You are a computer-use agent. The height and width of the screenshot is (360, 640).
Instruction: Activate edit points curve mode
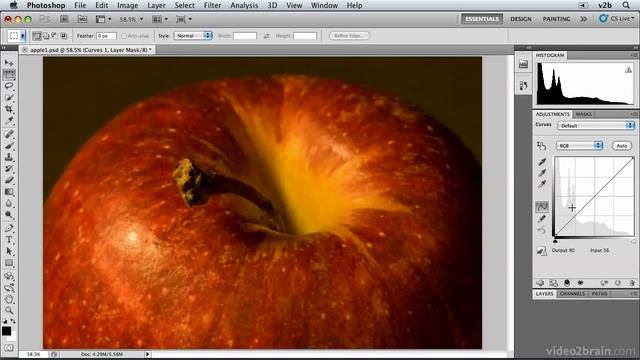(x=542, y=207)
